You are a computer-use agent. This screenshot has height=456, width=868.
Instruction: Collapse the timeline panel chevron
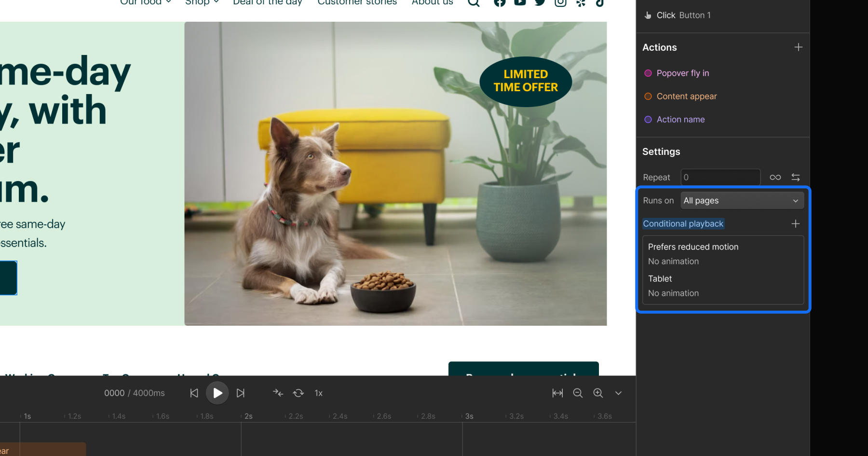618,393
